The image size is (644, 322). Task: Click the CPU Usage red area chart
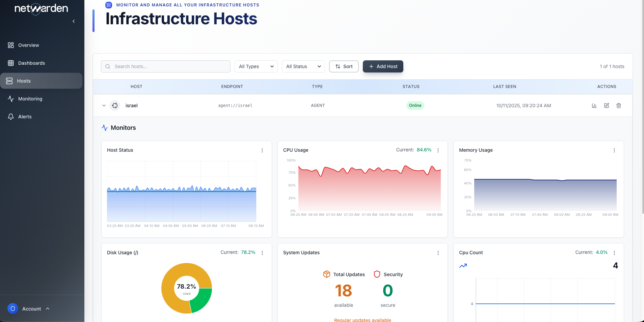click(370, 188)
